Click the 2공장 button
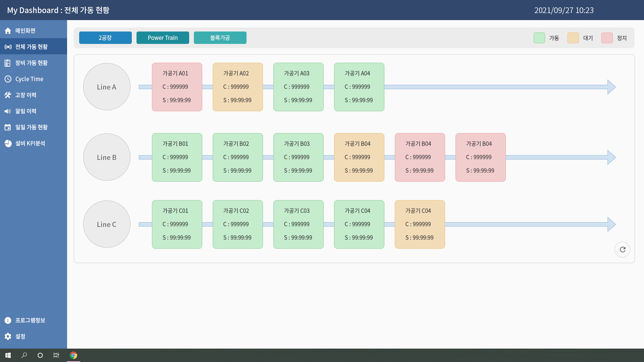 pyautogui.click(x=105, y=38)
